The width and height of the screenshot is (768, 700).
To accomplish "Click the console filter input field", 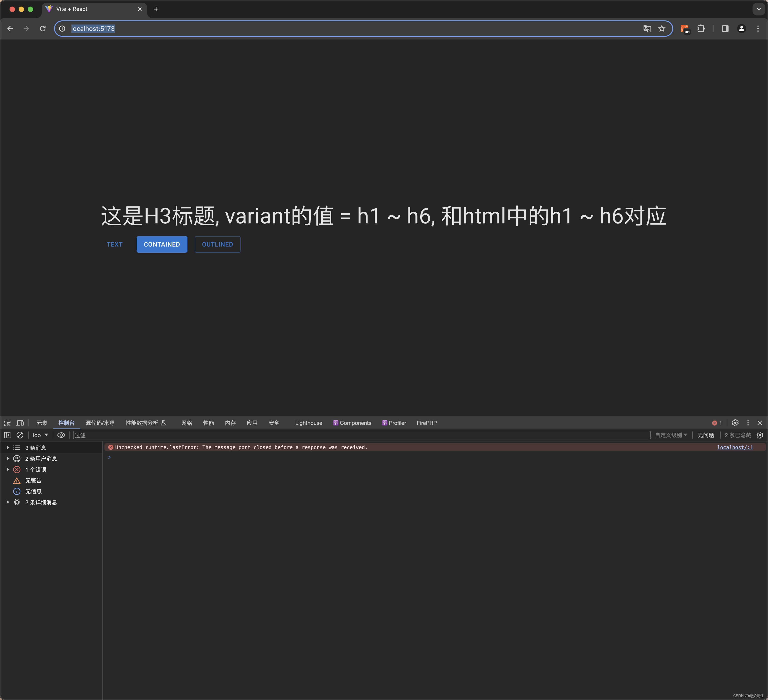I will (361, 435).
